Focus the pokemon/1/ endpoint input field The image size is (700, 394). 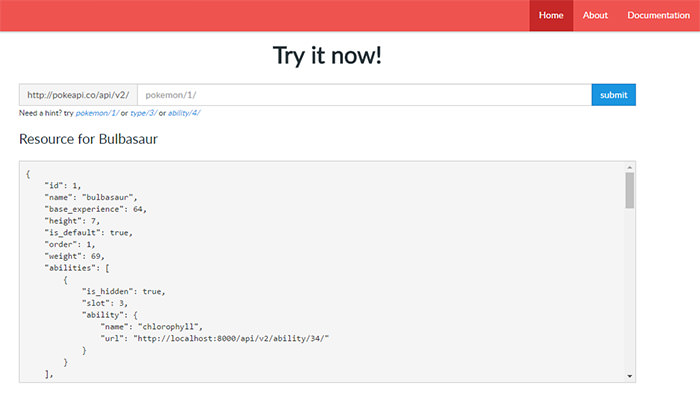(x=365, y=95)
